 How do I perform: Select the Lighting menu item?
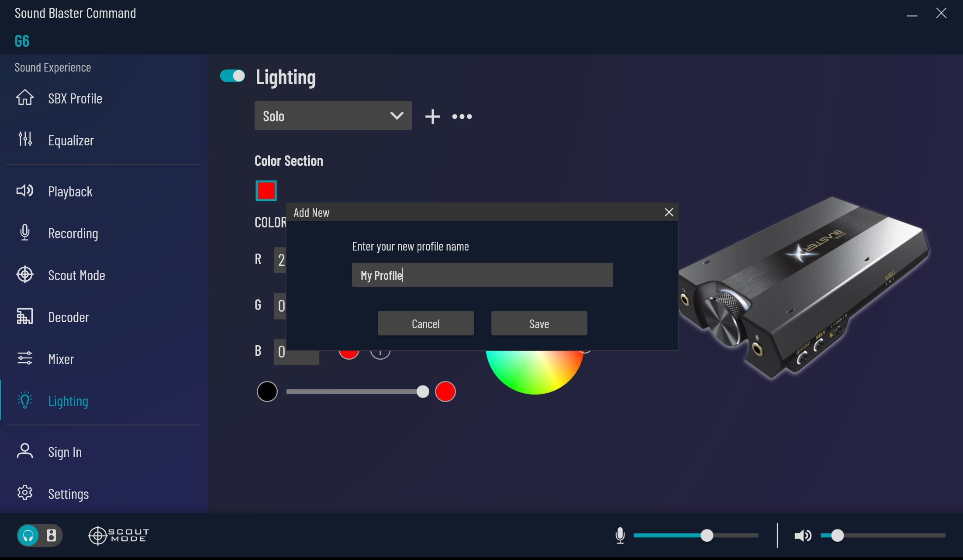(x=68, y=401)
